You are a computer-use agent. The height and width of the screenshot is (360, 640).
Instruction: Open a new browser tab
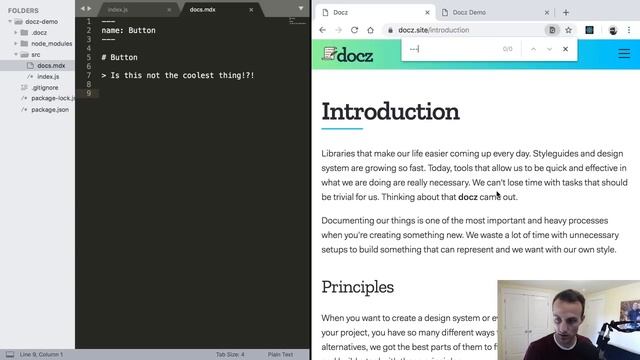tap(566, 13)
